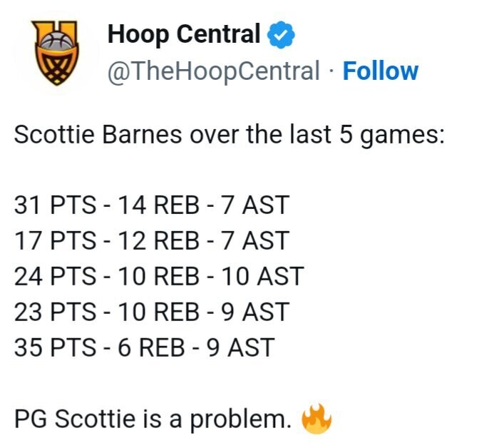Click the 'PG Scottie is a problem.' sentence
This screenshot has width=489, height=448.
tap(153, 419)
